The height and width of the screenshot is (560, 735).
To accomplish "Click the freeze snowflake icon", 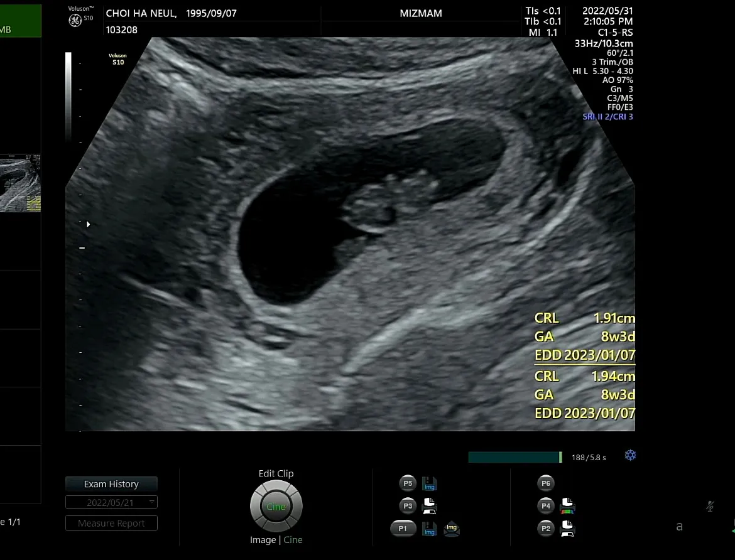I will 630,455.
